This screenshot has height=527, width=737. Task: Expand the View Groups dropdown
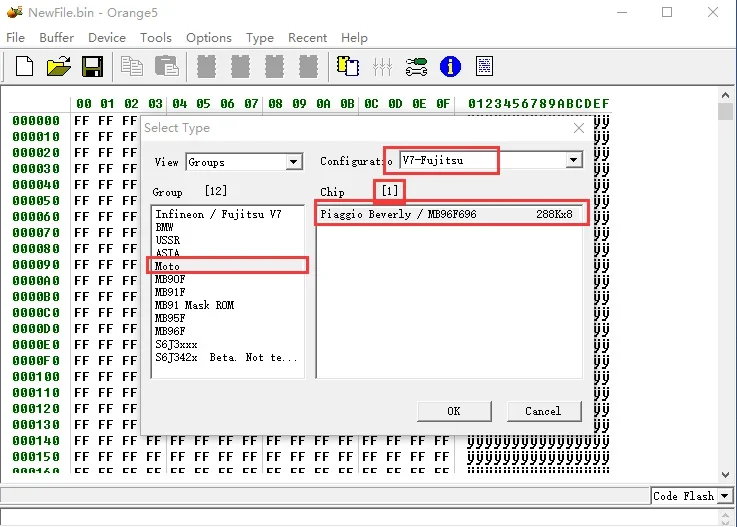click(x=293, y=162)
